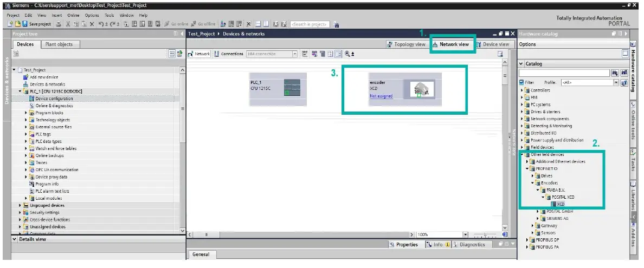Open the Tools menu

[110, 15]
